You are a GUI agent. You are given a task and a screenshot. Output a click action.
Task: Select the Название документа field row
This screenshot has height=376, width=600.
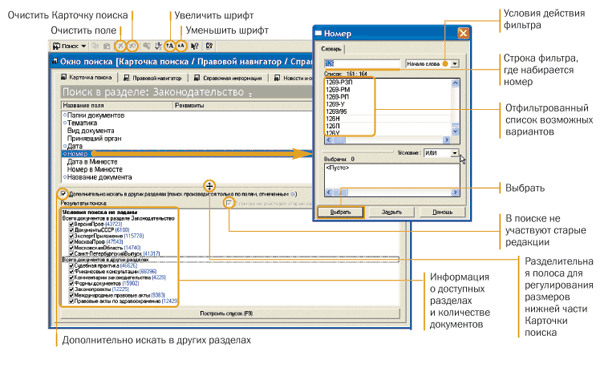99,177
